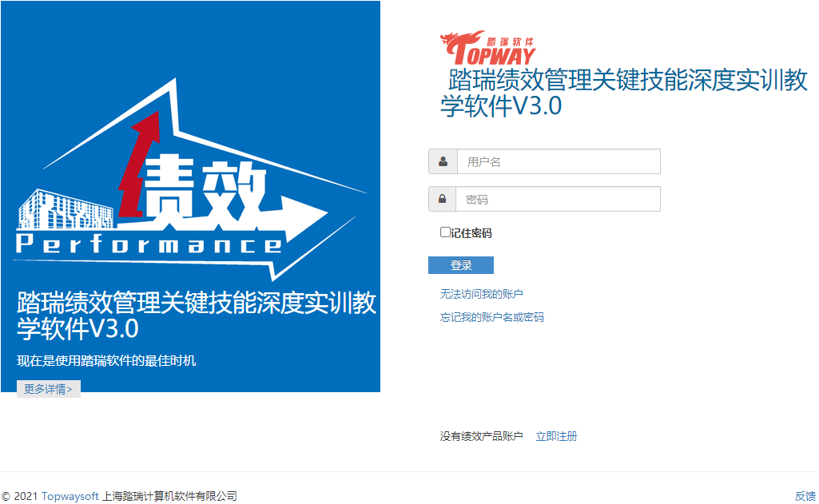Enable the 记住密码 checkbox
The image size is (819, 504).
point(445,232)
